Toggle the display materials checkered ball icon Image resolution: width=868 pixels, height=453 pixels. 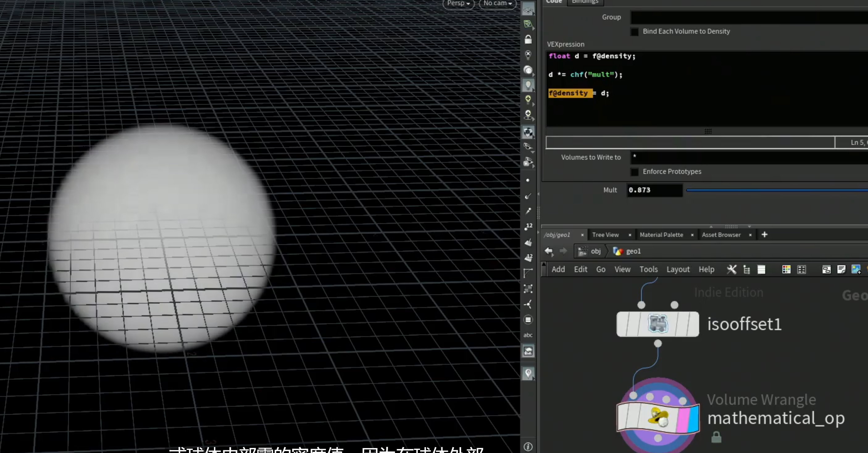[528, 132]
